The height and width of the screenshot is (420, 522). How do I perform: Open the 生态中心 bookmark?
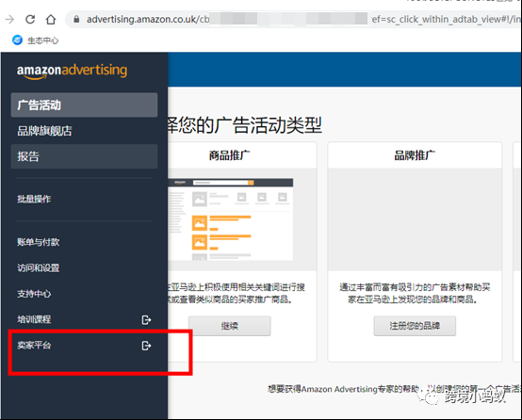pyautogui.click(x=35, y=40)
